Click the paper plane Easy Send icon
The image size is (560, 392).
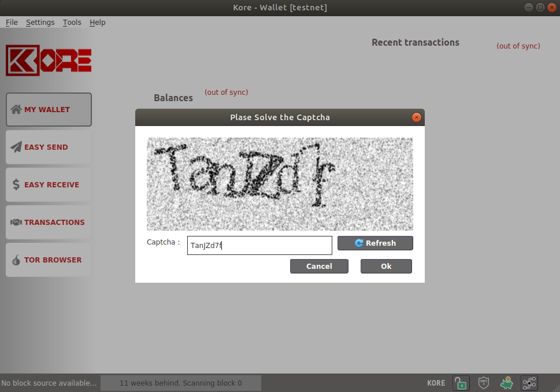(16, 147)
